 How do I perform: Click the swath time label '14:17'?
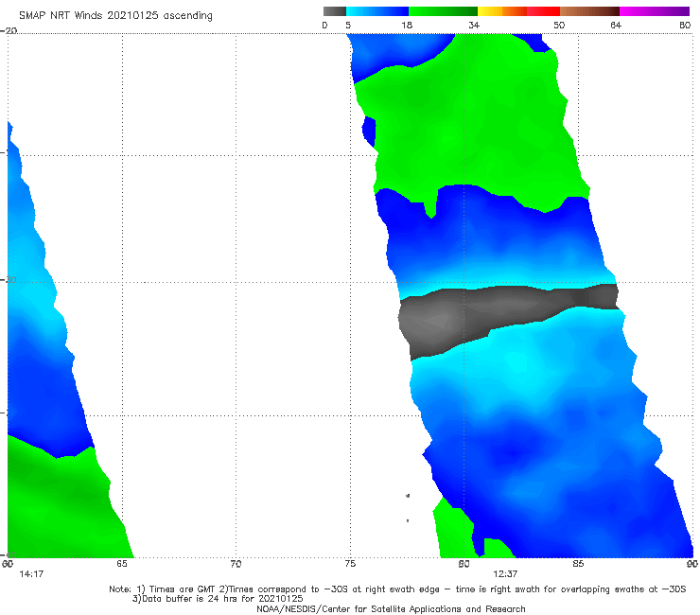click(x=31, y=574)
